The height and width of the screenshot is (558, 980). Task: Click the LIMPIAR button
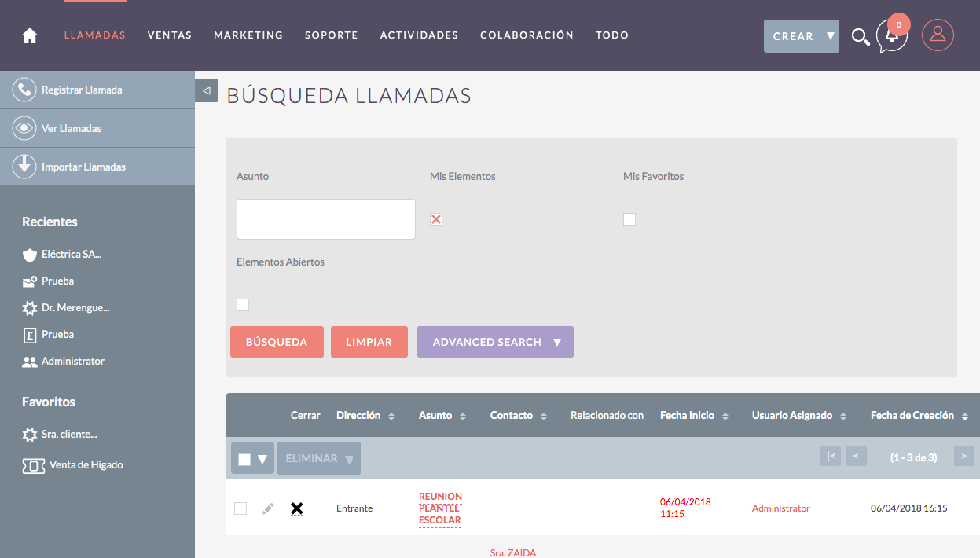pyautogui.click(x=369, y=342)
